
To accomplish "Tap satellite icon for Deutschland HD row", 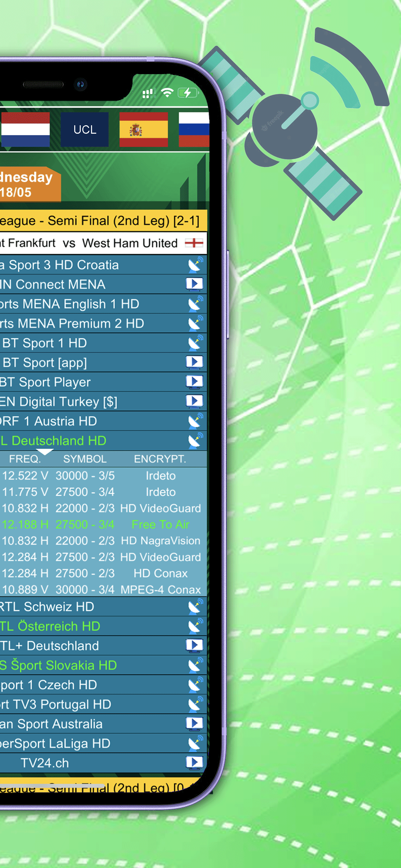I will (195, 441).
